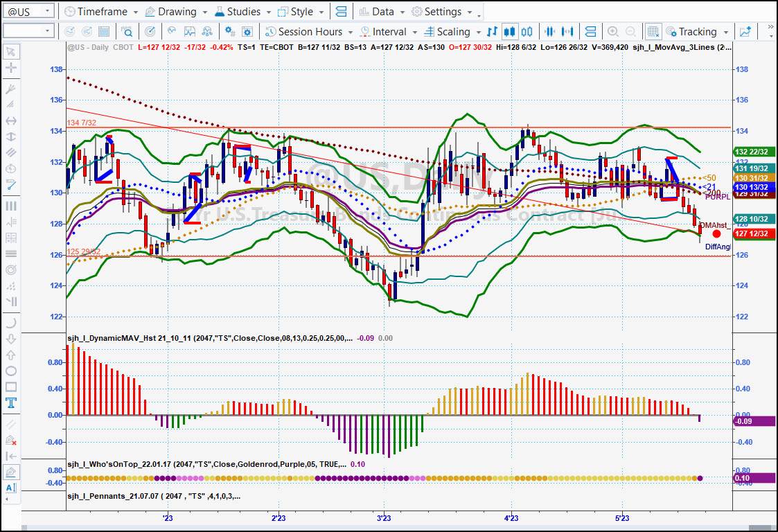Open the Drawing menu label
Image resolution: width=778 pixels, height=532 pixels.
177,11
